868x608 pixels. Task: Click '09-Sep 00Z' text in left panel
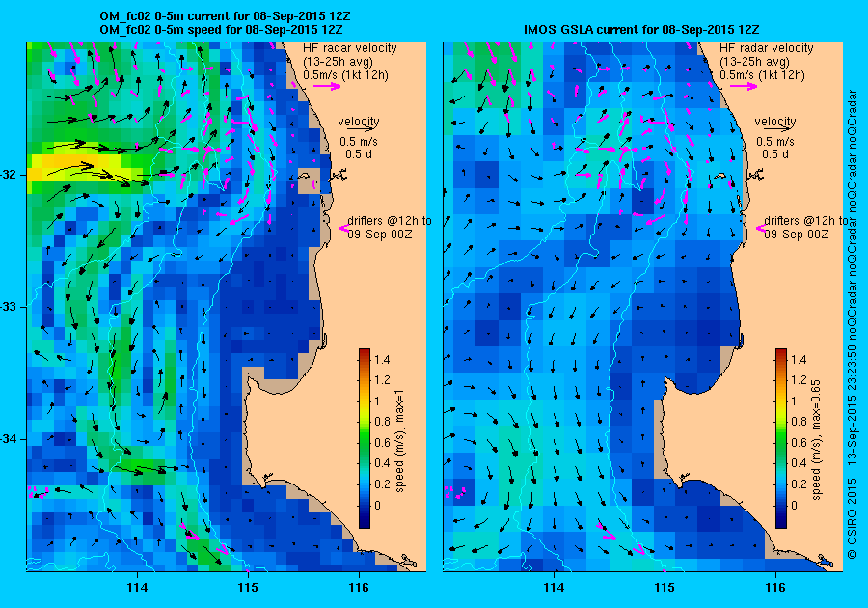pyautogui.click(x=380, y=235)
